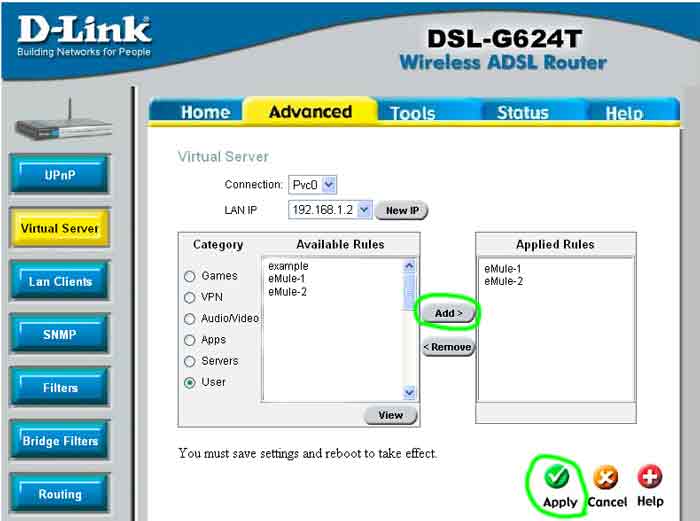
Task: Select the Games category radio button
Action: 190,276
